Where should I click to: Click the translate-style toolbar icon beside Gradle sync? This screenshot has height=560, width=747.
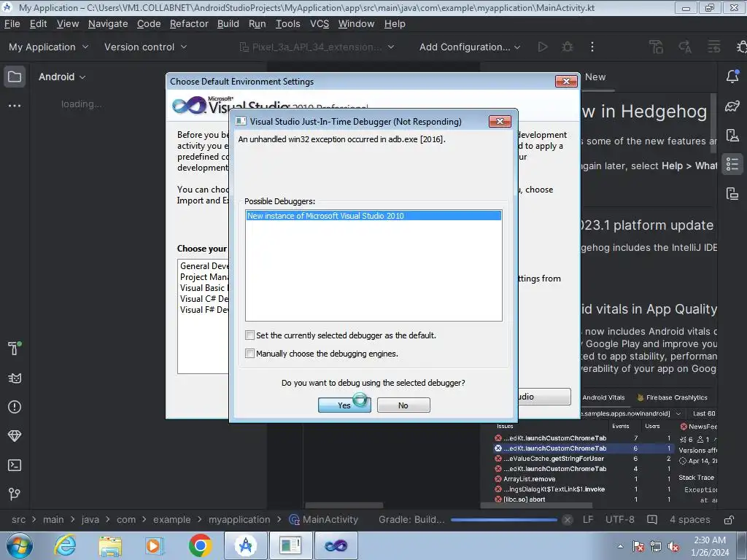[x=685, y=47]
